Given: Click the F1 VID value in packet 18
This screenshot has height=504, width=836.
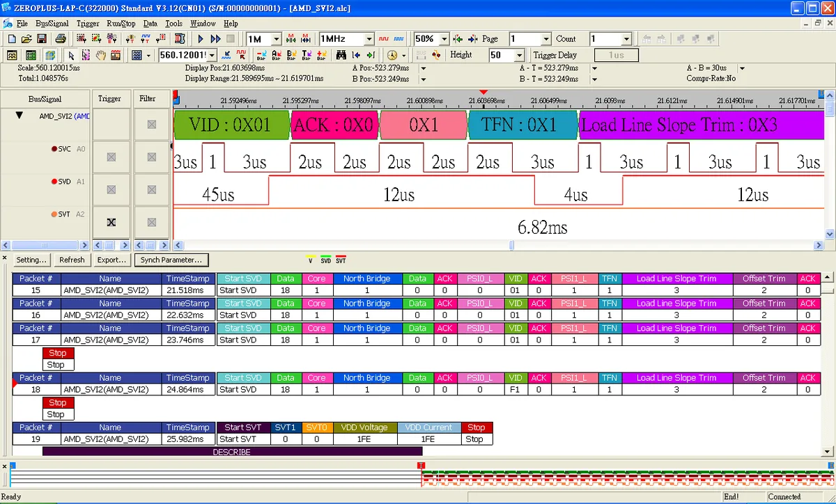Looking at the screenshot, I should click(515, 390).
